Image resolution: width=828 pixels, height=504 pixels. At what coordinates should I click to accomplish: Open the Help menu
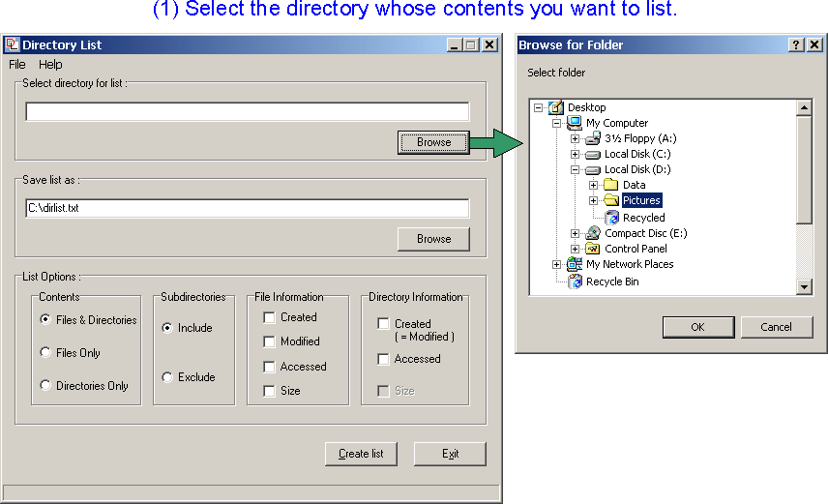(50, 65)
